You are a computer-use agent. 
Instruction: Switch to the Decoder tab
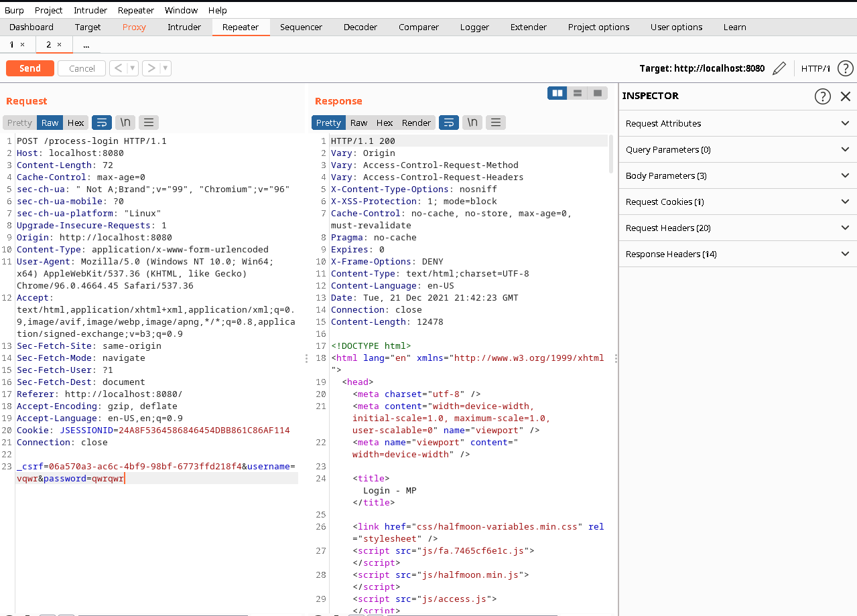click(x=360, y=27)
